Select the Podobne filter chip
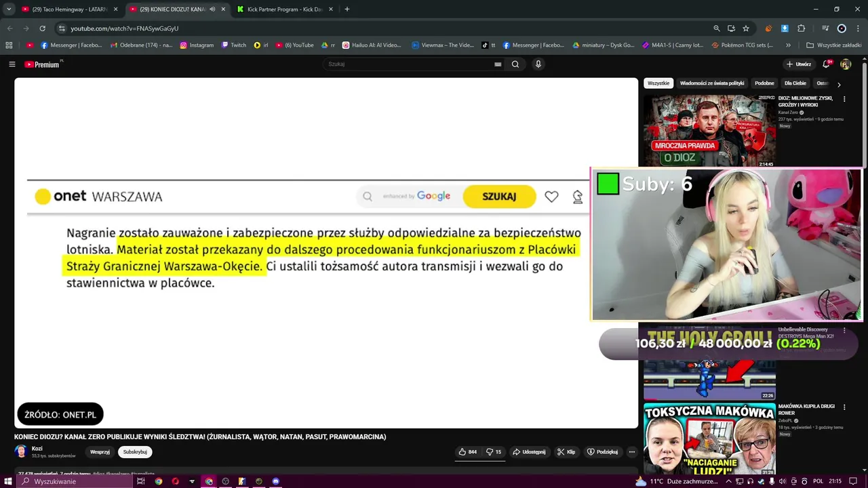The height and width of the screenshot is (488, 868). 764,83
